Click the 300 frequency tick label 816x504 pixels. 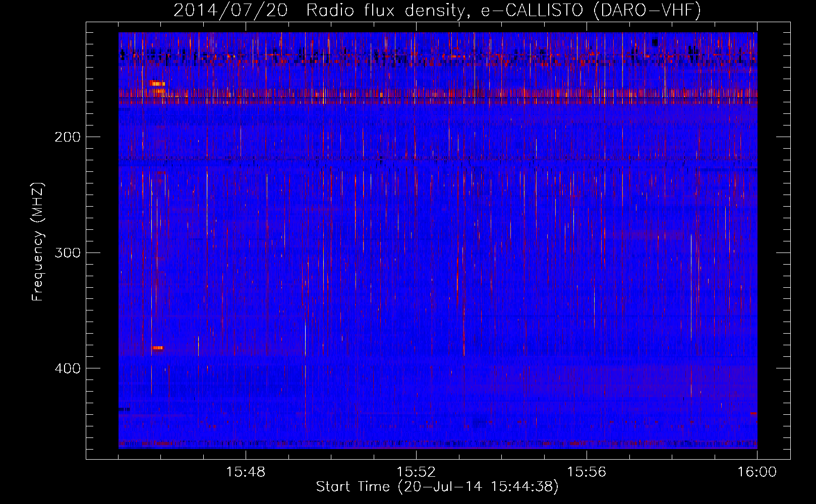[x=68, y=253]
